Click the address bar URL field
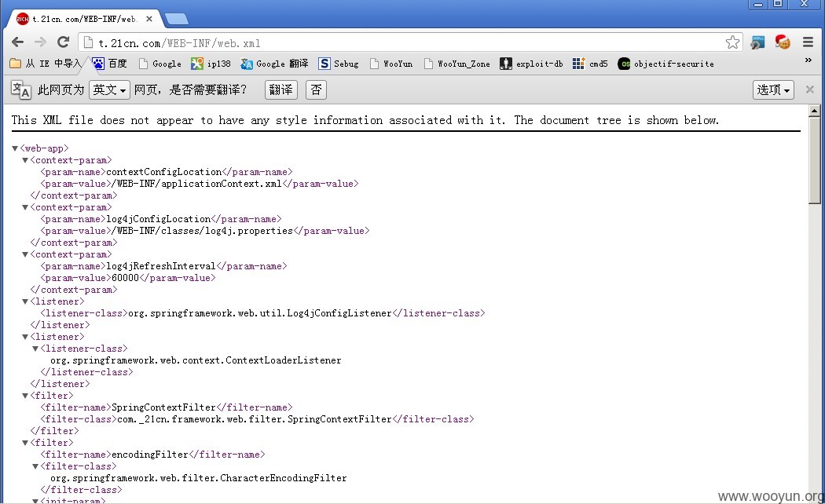Image resolution: width=825 pixels, height=504 pixels. coord(410,42)
